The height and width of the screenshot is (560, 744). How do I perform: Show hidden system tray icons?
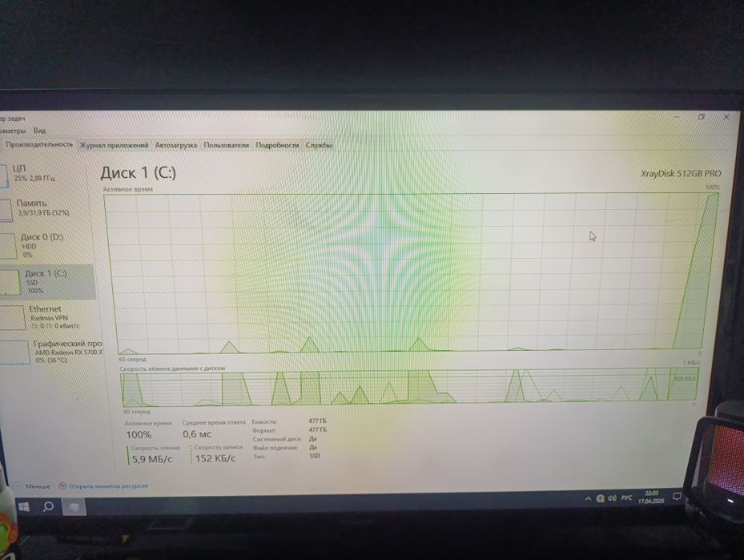tap(588, 498)
